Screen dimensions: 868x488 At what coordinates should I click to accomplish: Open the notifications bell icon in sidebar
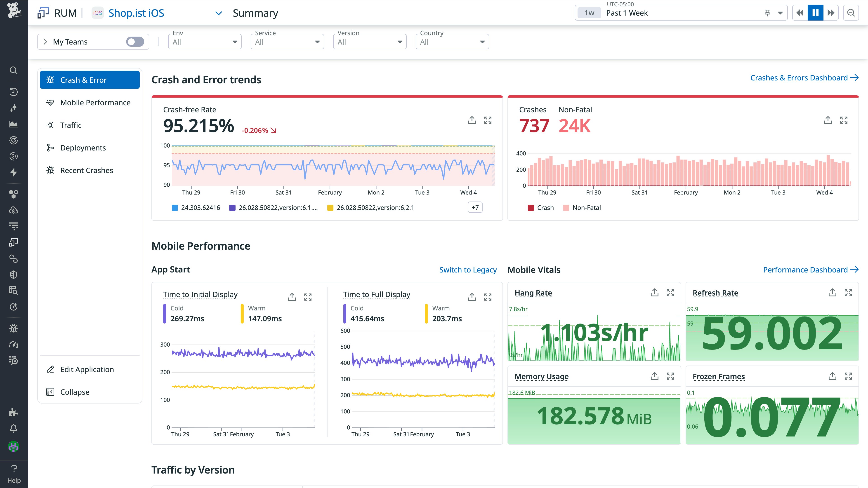(14, 428)
